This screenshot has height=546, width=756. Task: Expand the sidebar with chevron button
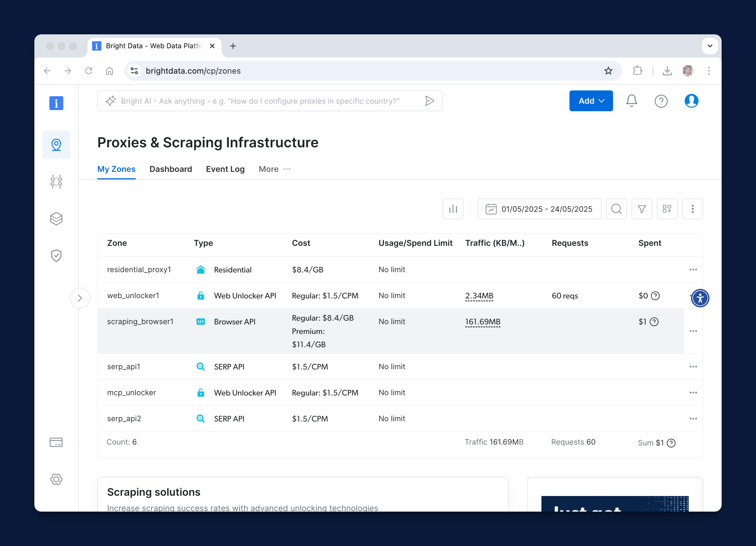[80, 298]
